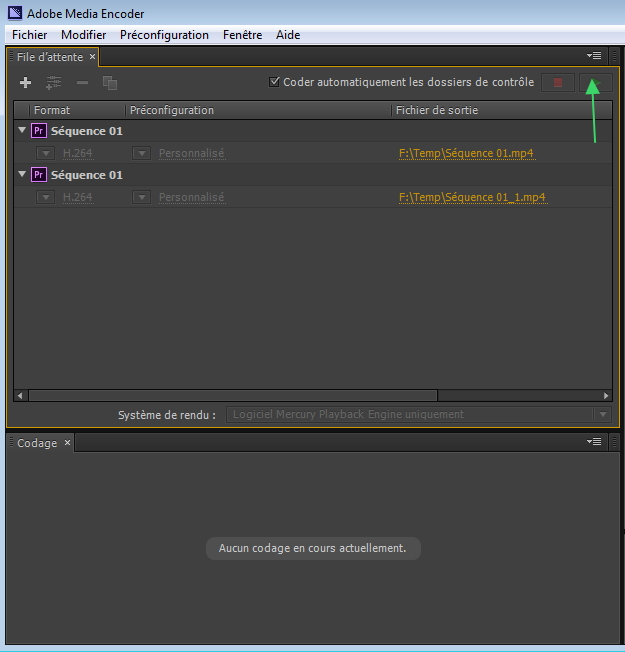625x652 pixels.
Task: Toggle Coder automatiquement les dossiers de contrôle checkbox
Action: point(274,82)
